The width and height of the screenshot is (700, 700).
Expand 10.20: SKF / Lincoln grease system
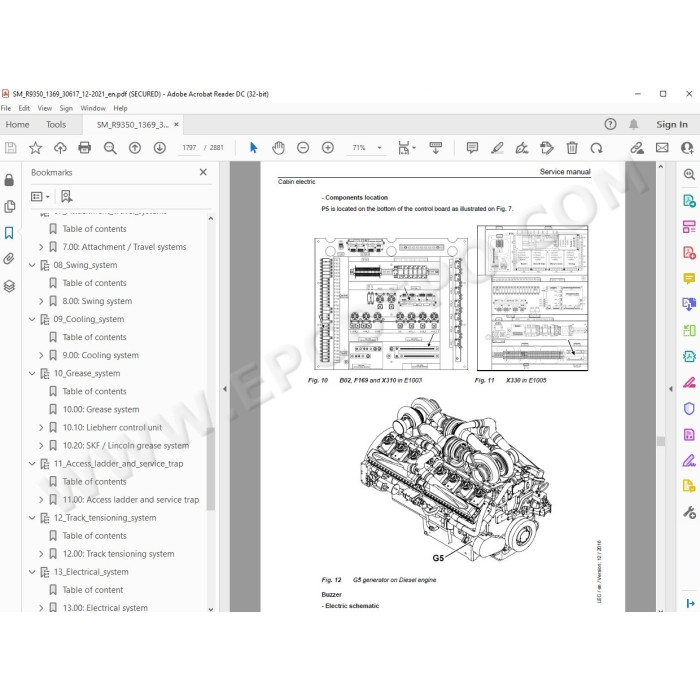tap(41, 446)
